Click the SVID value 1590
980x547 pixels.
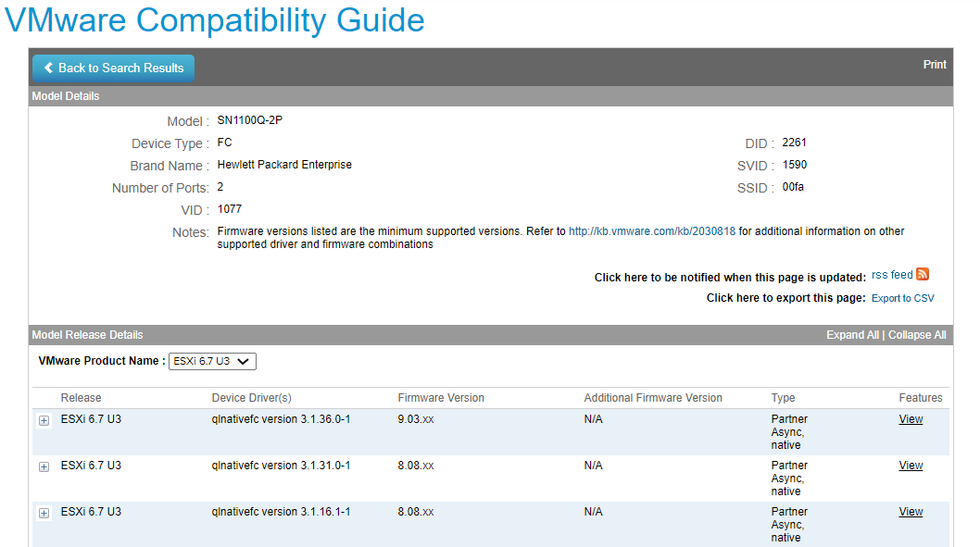pos(795,165)
